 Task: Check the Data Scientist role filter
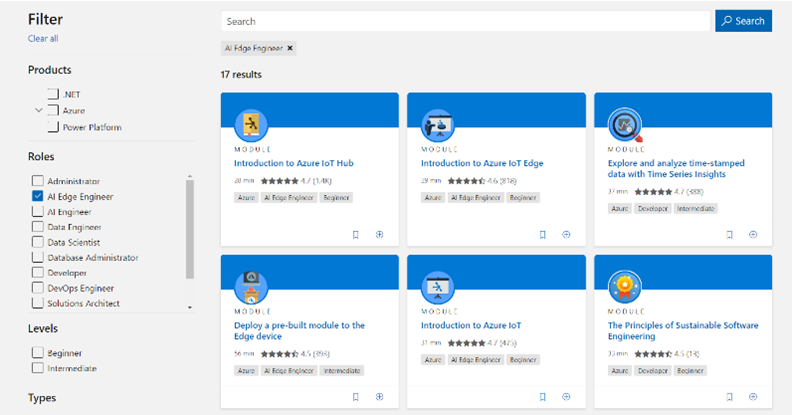[37, 242]
